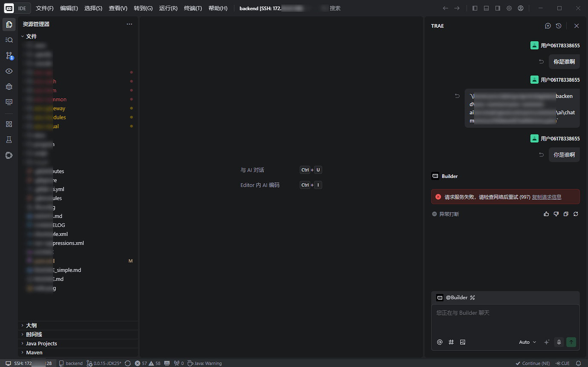The height and width of the screenshot is (367, 588).
Task: Open the 文件(F) menu
Action: [45, 8]
